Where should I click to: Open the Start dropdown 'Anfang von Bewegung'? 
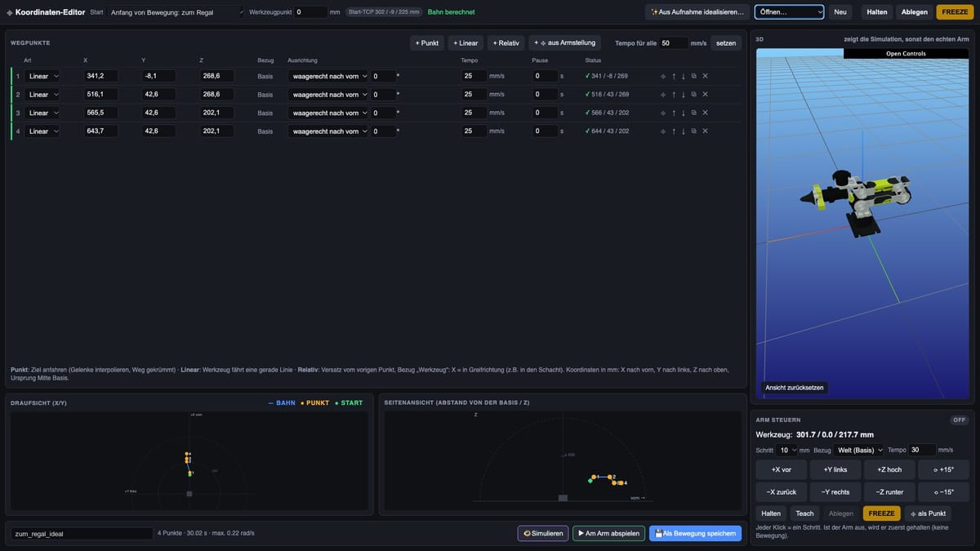pyautogui.click(x=176, y=12)
